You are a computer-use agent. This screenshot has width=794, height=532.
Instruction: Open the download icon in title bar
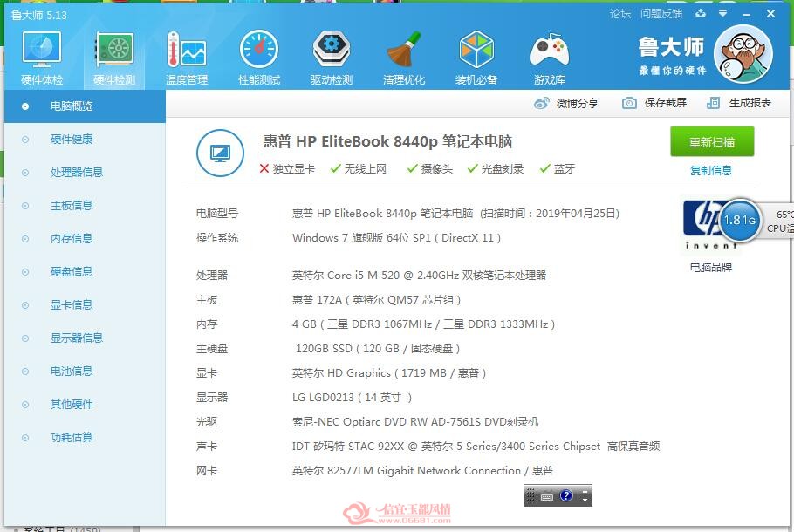pos(701,13)
